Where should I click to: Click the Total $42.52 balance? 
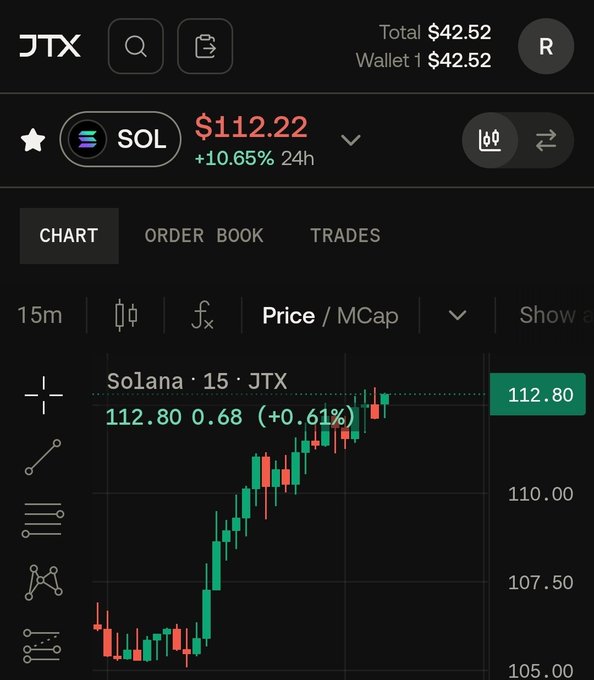[x=435, y=32]
